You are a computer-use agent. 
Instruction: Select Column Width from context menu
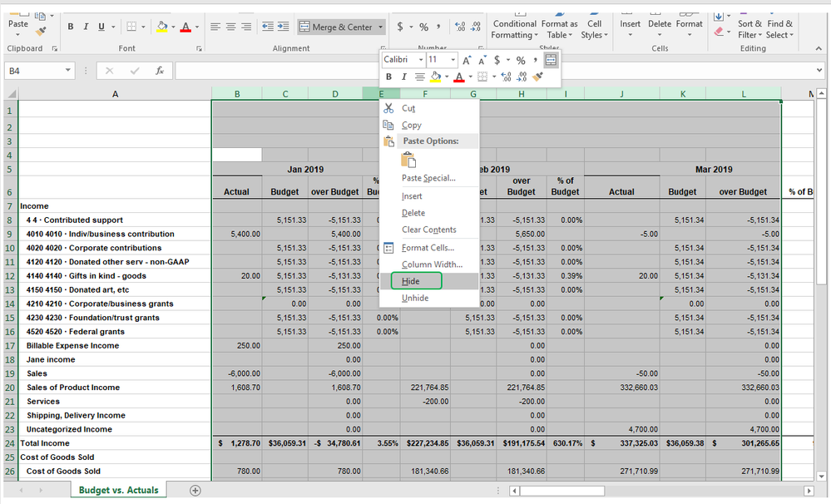click(x=432, y=264)
